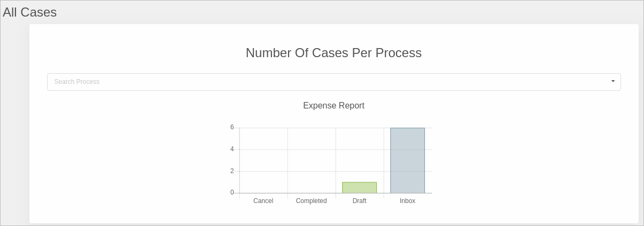Click the green Draft bar in chart
The height and width of the screenshot is (226, 644).
coord(359,188)
